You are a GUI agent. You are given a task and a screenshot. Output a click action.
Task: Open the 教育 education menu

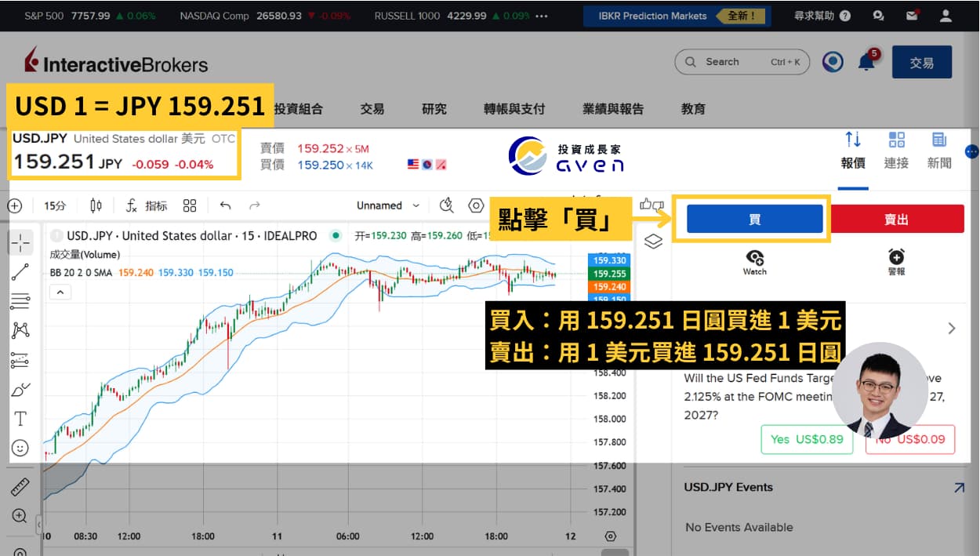pyautogui.click(x=693, y=109)
